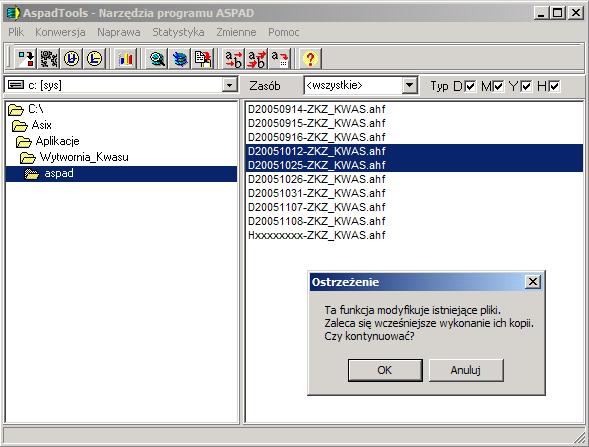
Task: Minimize the AspadTools window
Action: (x=541, y=13)
